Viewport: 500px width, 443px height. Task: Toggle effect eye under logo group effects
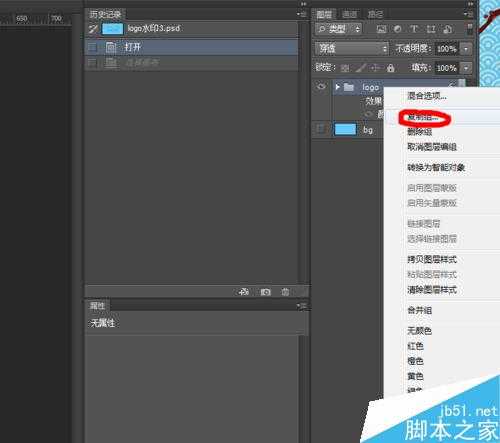click(369, 114)
